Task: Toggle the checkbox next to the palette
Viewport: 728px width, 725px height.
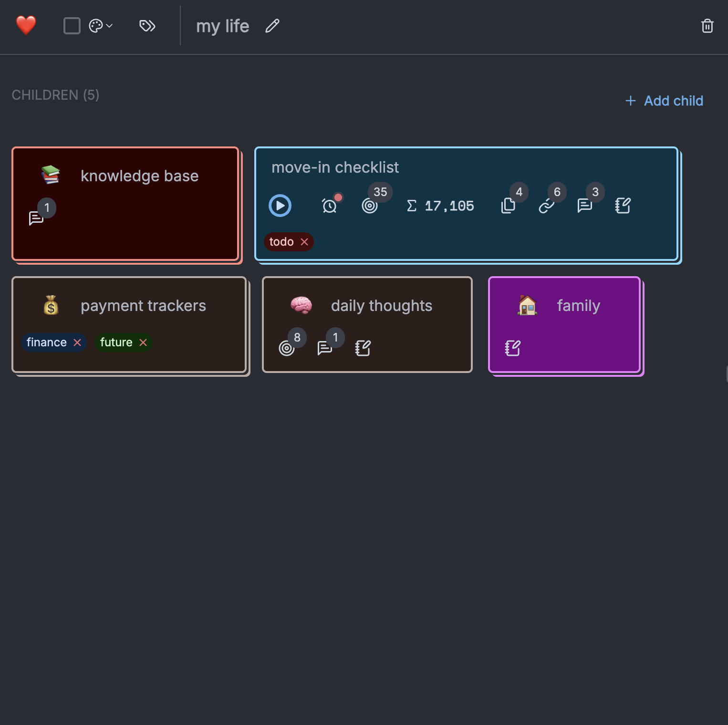Action: (x=72, y=26)
